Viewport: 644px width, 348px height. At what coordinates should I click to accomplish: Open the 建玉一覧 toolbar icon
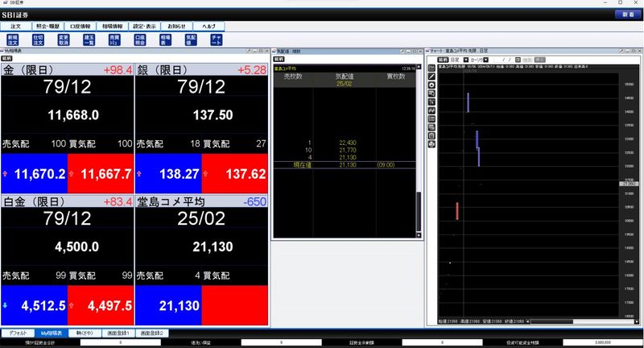point(89,39)
